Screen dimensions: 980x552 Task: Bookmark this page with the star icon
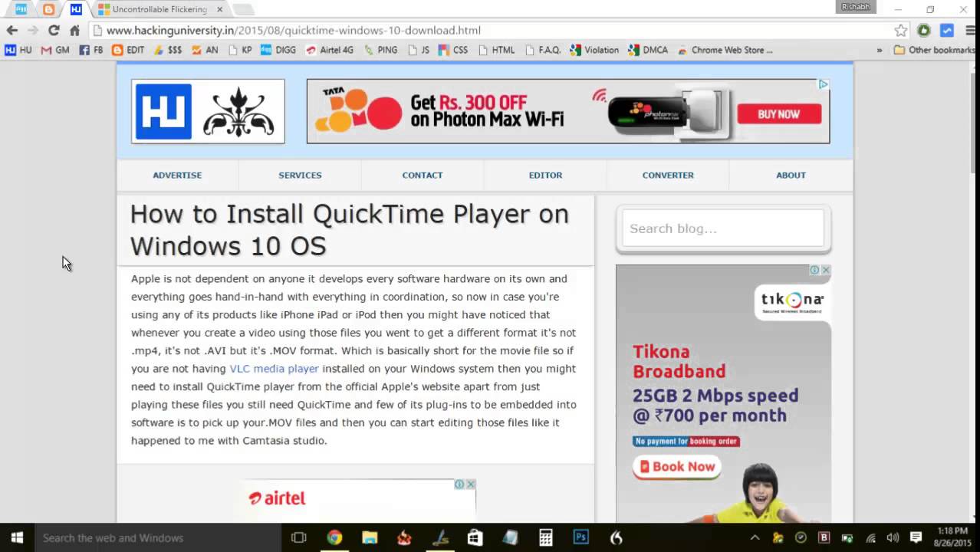[901, 31]
